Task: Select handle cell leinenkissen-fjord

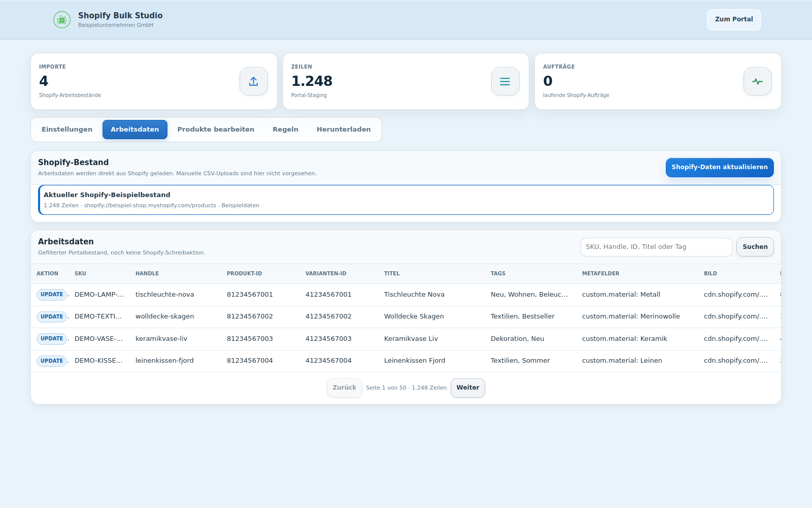Action: 164,361
